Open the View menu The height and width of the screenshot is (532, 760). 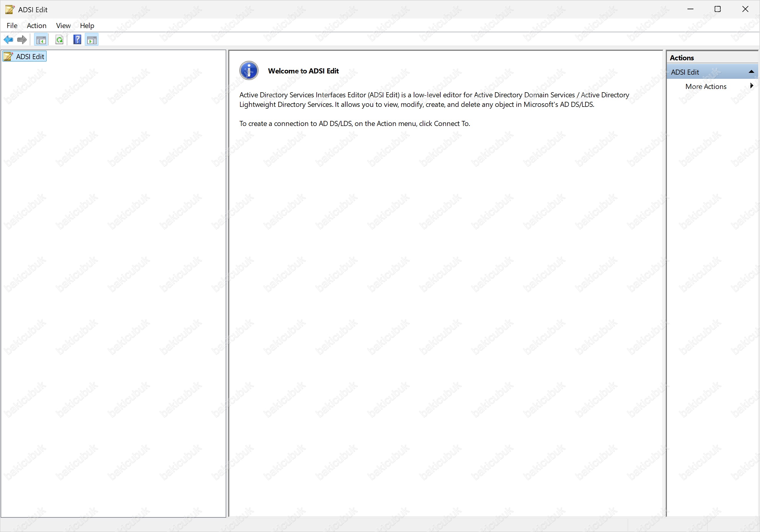[63, 25]
